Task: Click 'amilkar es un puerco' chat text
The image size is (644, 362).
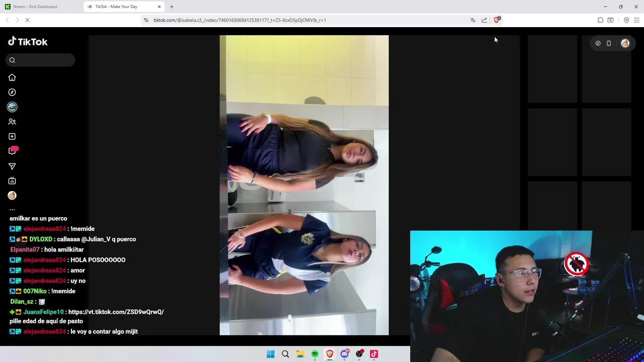Action: tap(38, 218)
